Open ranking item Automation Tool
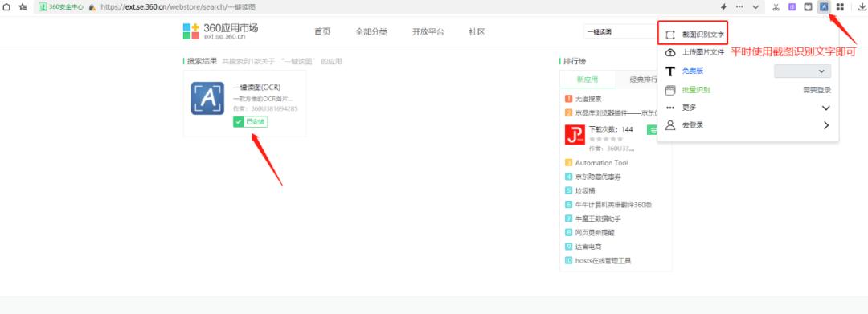The width and height of the screenshot is (868, 314). click(602, 162)
